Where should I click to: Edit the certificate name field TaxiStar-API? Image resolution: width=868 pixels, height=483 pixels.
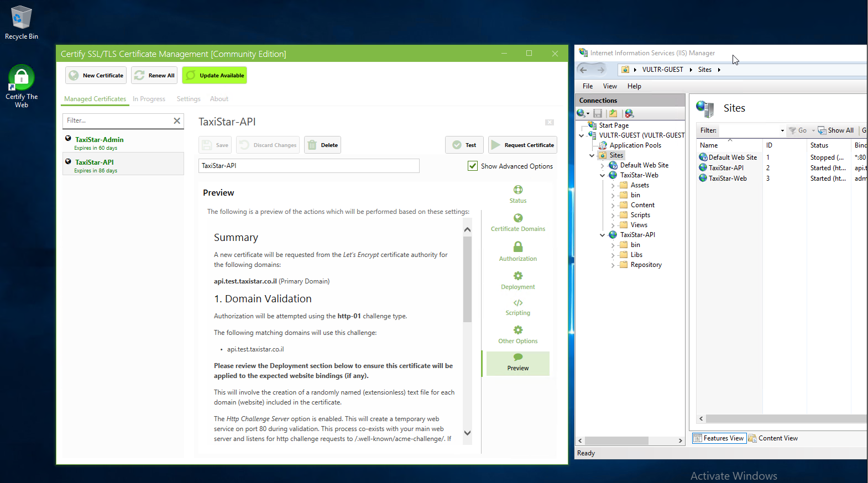(x=309, y=166)
